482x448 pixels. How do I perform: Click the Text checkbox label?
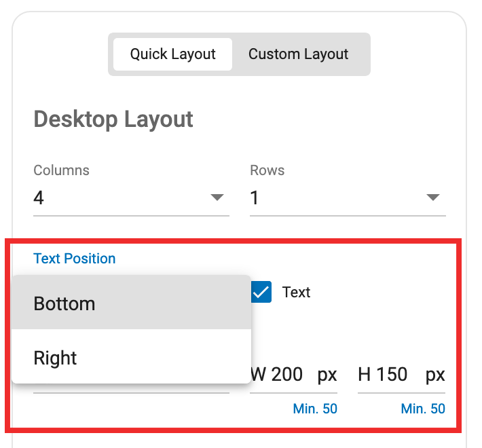click(x=297, y=292)
